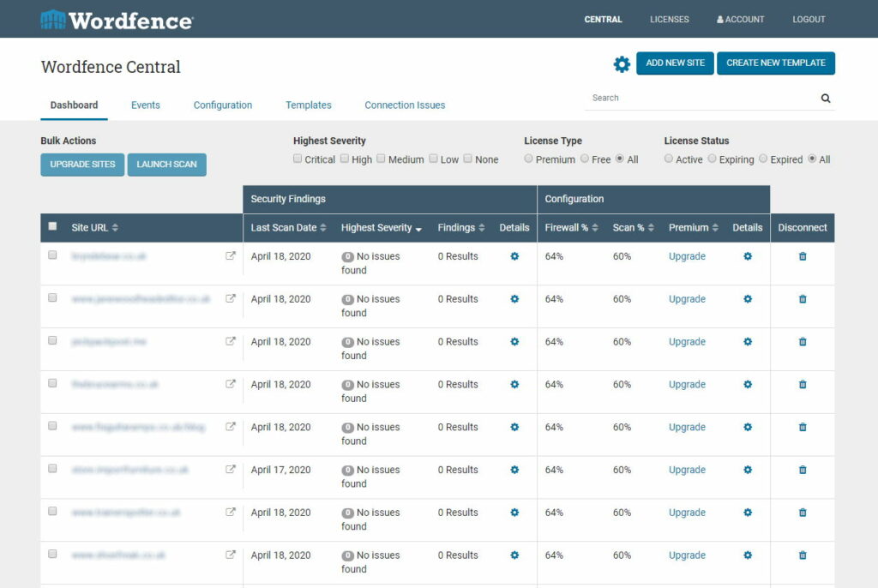The height and width of the screenshot is (588, 878).
Task: Open the Connection Issues tab
Action: click(x=405, y=105)
